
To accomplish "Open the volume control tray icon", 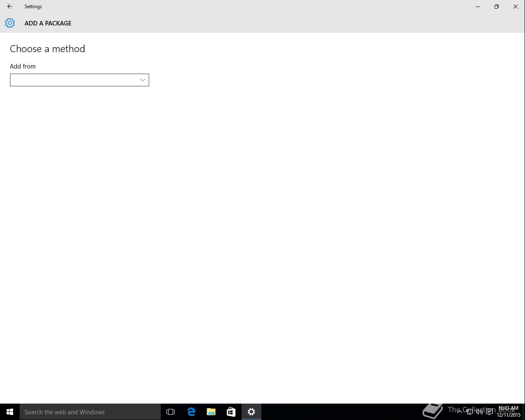I will tap(479, 412).
